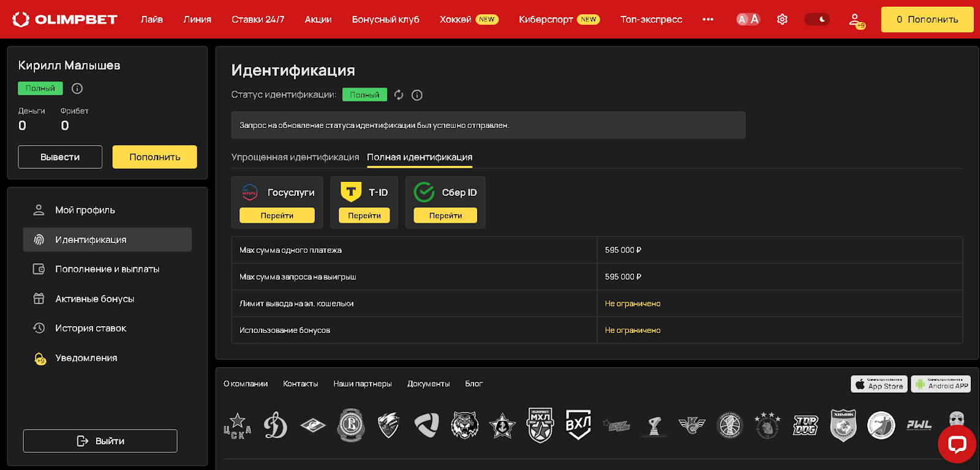Click the refresh identification status icon

399,95
